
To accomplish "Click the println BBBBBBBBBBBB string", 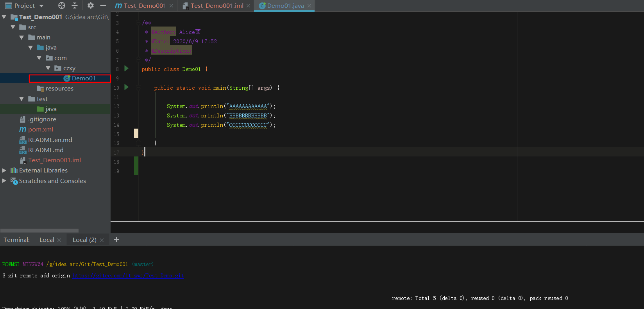I will [248, 116].
